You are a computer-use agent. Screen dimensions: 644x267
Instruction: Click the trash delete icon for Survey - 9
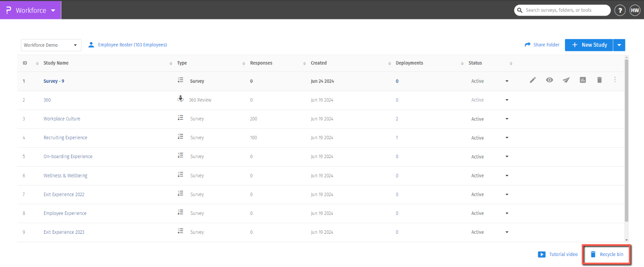[599, 80]
